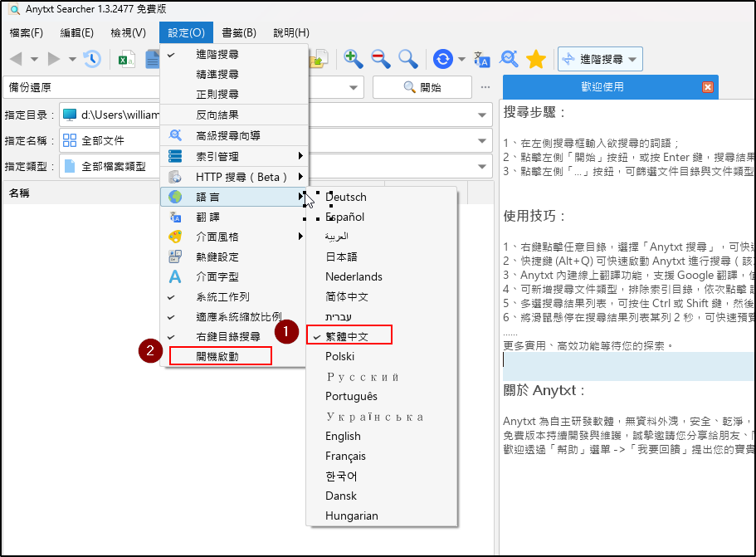The width and height of the screenshot is (756, 557).
Task: Click the translate icon in toolbar
Action: tap(482, 58)
